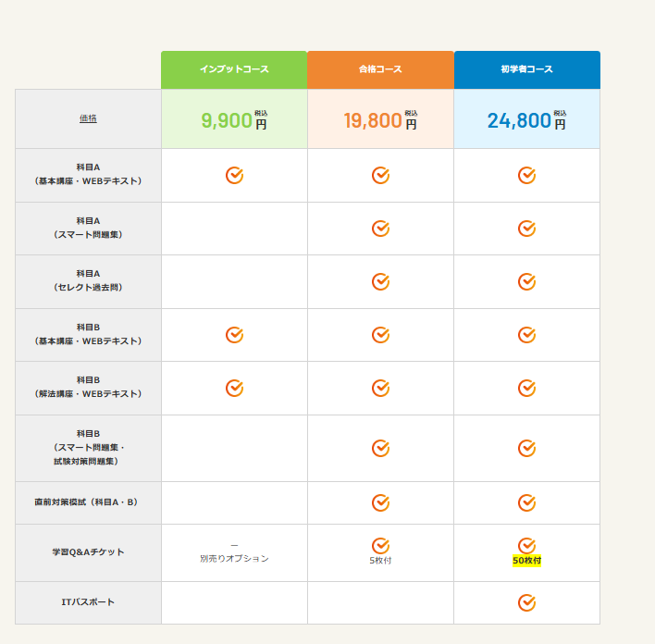Click 初学者コース checkmark for 学習Q&Aチケット
The image size is (655, 644).
click(526, 545)
